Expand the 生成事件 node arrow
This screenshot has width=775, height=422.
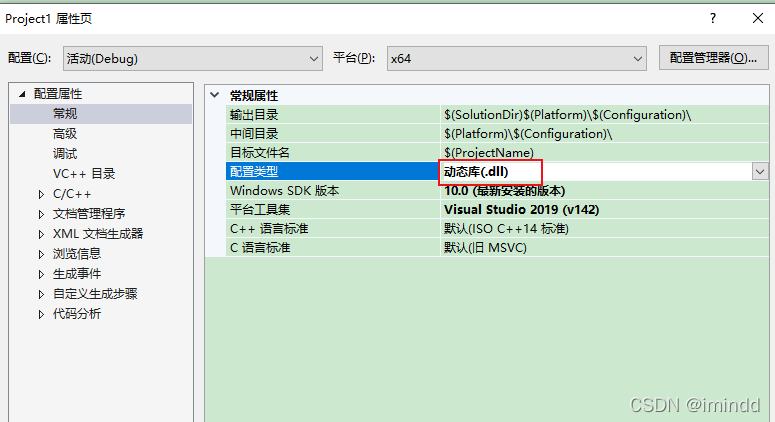pos(42,274)
